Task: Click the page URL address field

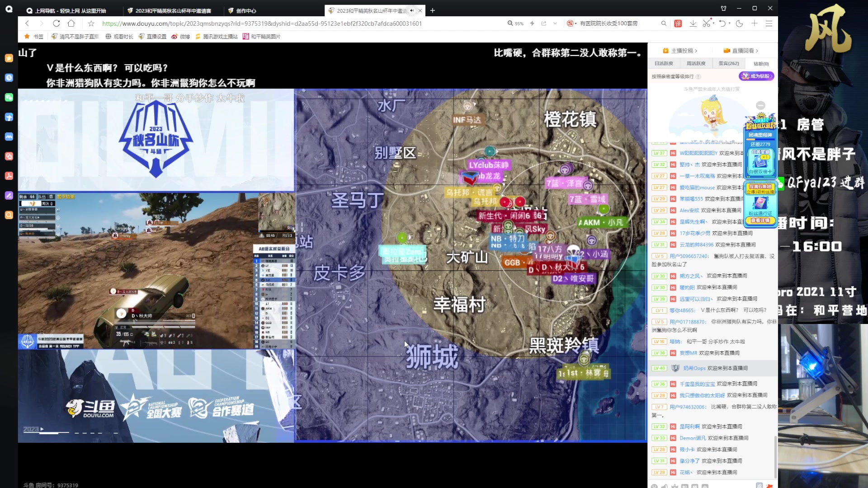Action: pos(262,23)
